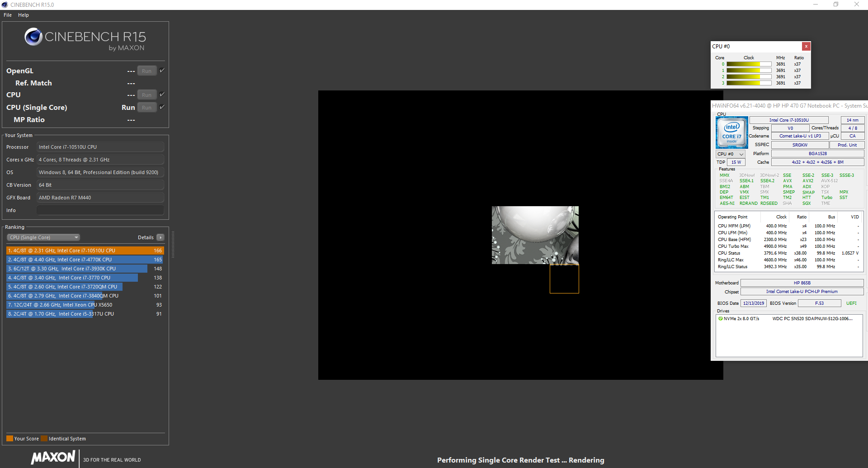Screen dimensions: 868x468
Task: Click the orange Your Score legend swatch
Action: (x=9, y=438)
